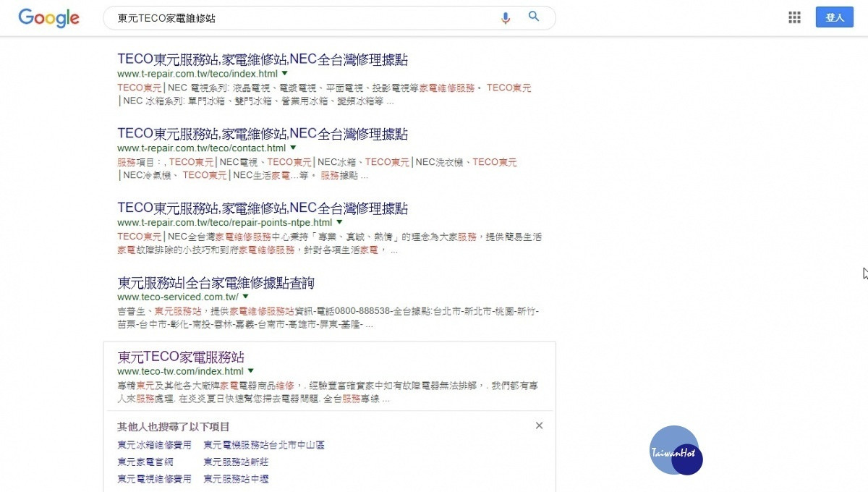Click the 登入 sign-in button
The image size is (868, 492).
click(835, 17)
